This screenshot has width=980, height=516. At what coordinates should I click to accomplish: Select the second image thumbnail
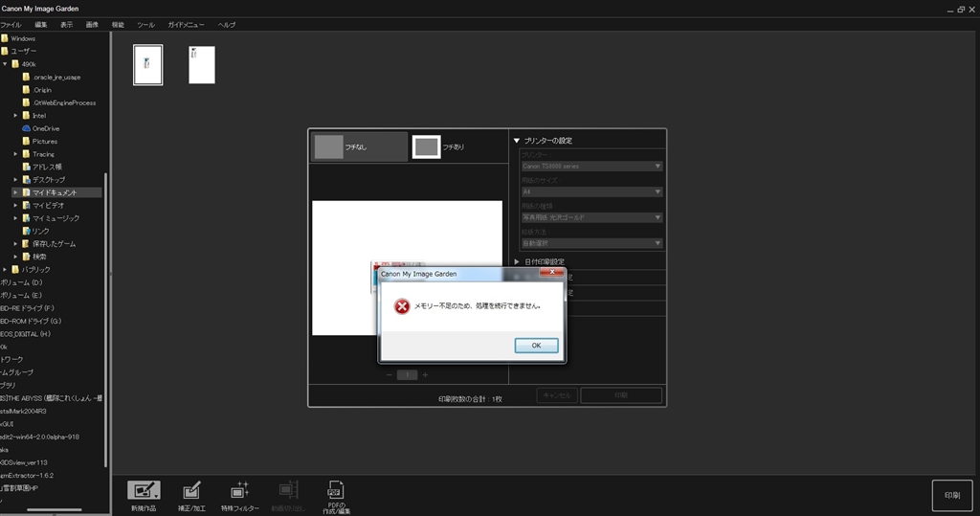(x=202, y=64)
